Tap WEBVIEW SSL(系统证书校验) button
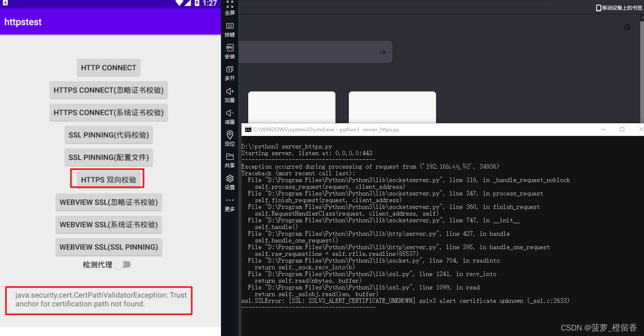644x336 pixels. [109, 224]
